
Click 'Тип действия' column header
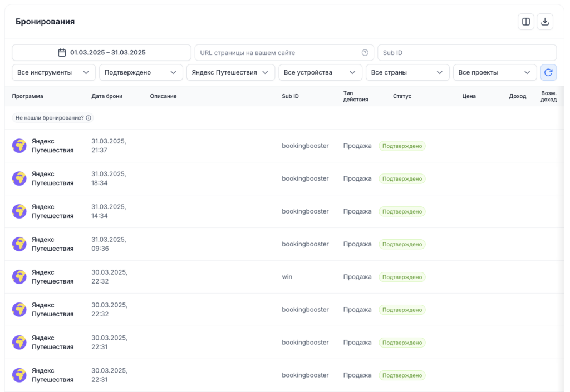coord(356,96)
